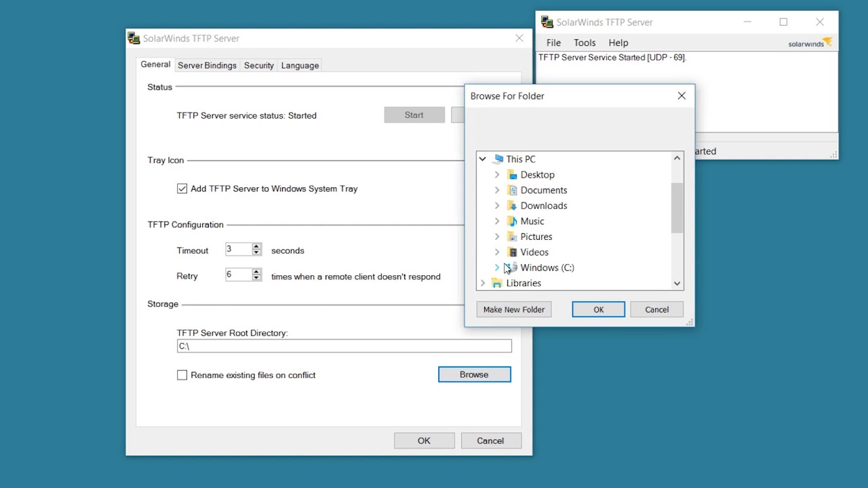Switch to the General tab
Viewport: 868px width, 488px height.
pyautogui.click(x=155, y=65)
